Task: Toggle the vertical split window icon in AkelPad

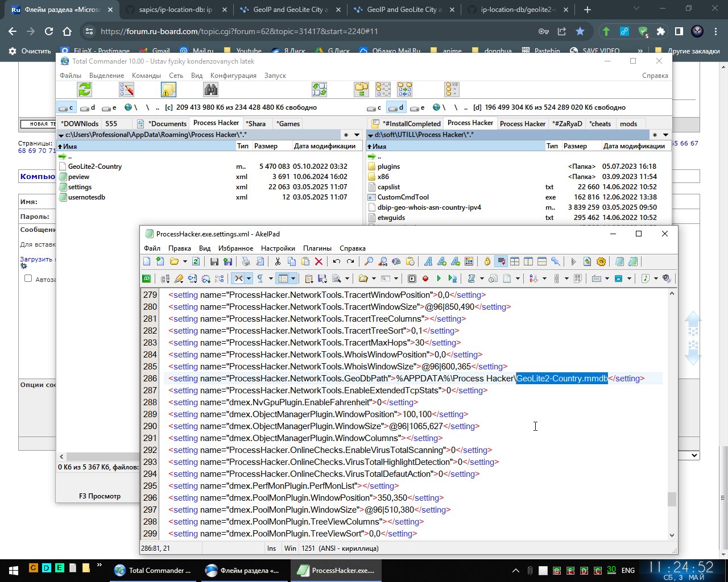Action: (x=528, y=261)
